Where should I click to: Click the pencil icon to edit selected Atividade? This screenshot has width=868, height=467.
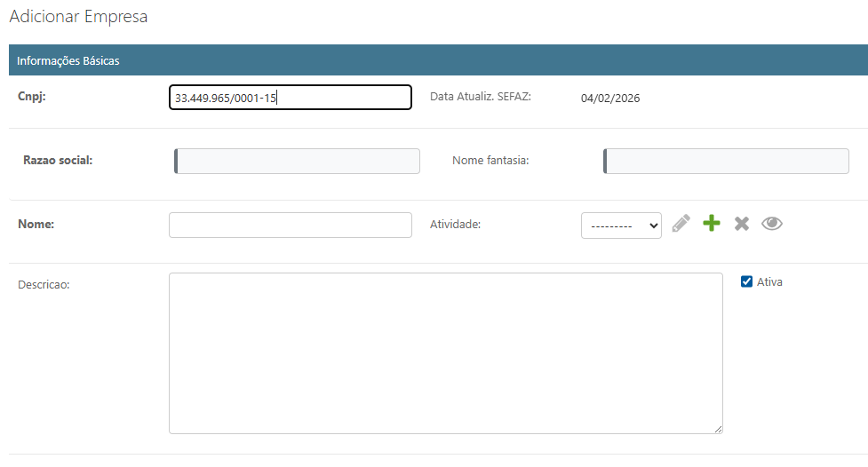point(681,224)
